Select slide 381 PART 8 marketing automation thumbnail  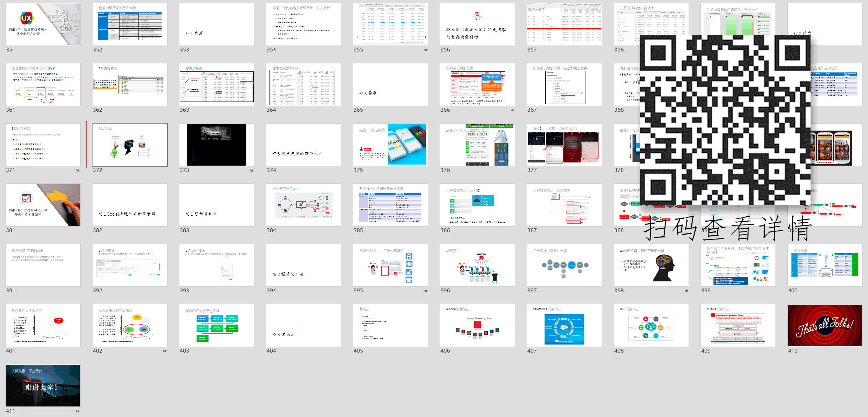43,205
